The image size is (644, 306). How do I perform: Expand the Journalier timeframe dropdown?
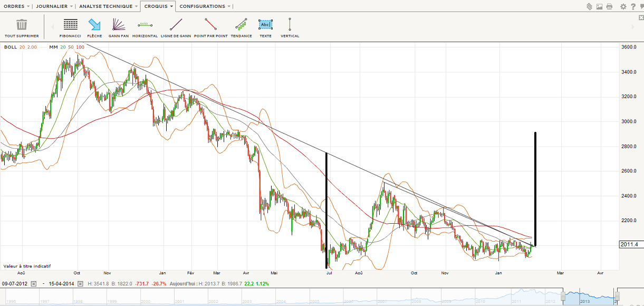[x=54, y=6]
